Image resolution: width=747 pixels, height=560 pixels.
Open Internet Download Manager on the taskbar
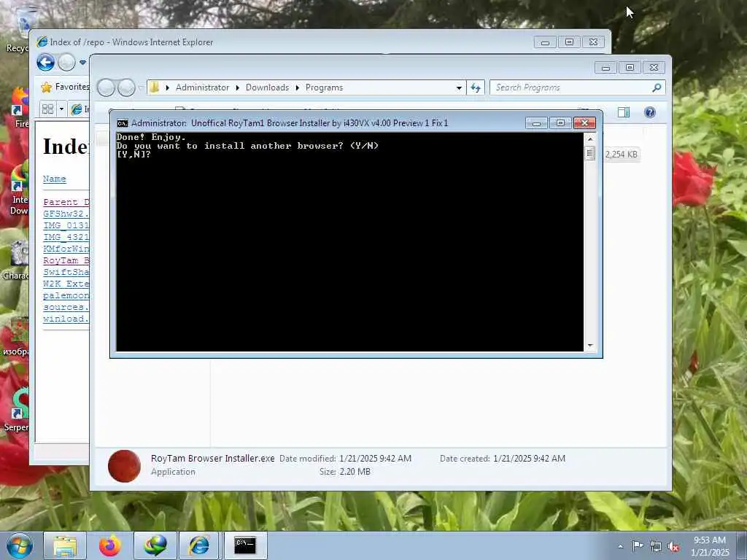(x=155, y=545)
